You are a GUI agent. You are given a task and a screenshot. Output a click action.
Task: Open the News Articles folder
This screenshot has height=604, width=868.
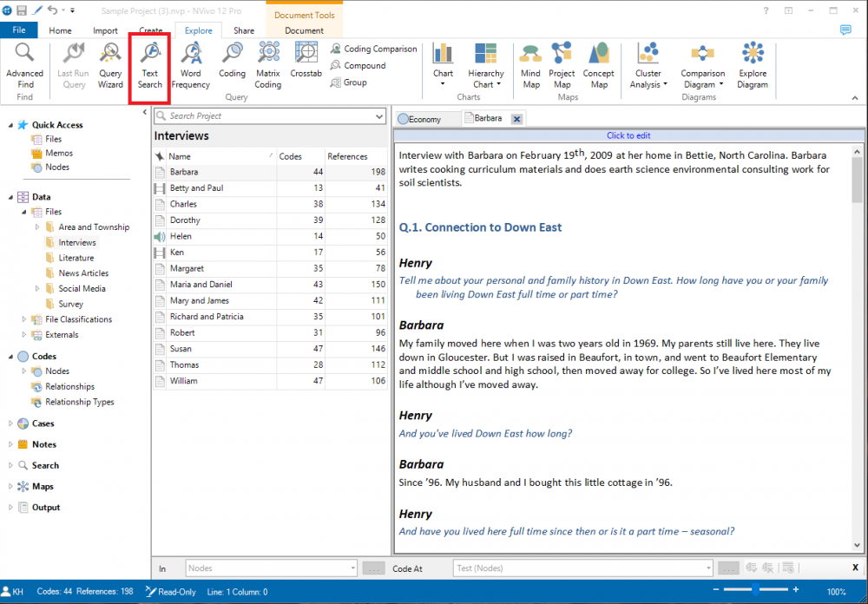(x=77, y=273)
